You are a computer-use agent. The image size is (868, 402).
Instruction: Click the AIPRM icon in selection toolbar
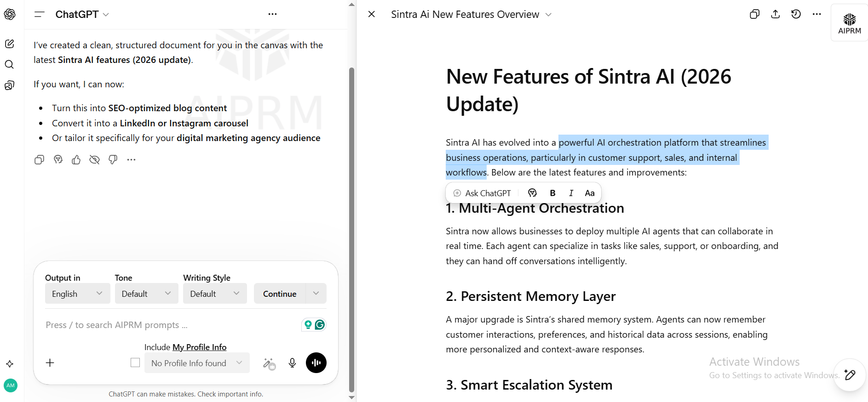click(532, 193)
